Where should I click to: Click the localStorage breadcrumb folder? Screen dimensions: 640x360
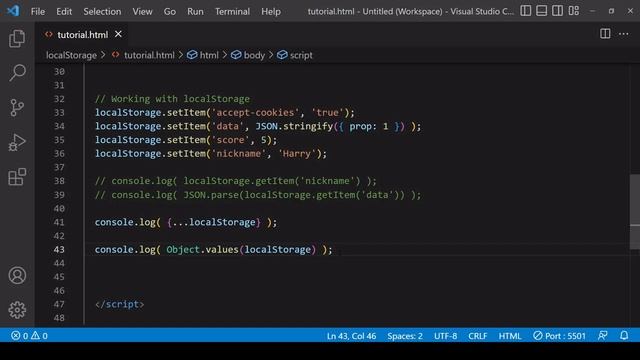click(x=71, y=55)
